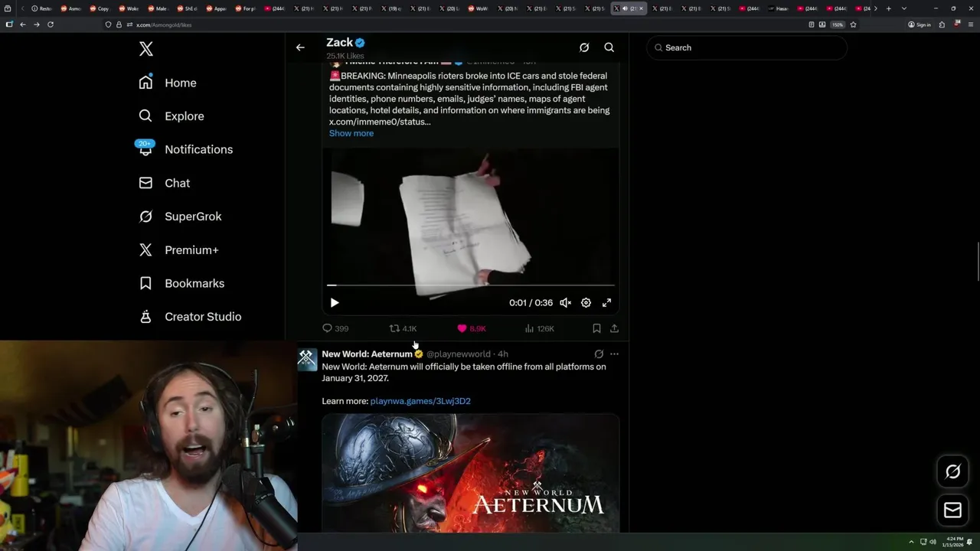Toggle reader view icon in address bar
The width and height of the screenshot is (980, 551).
click(812, 24)
